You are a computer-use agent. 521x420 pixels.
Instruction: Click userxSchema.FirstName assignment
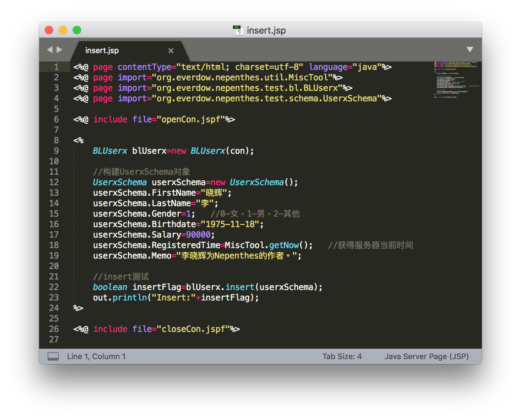[x=162, y=193]
